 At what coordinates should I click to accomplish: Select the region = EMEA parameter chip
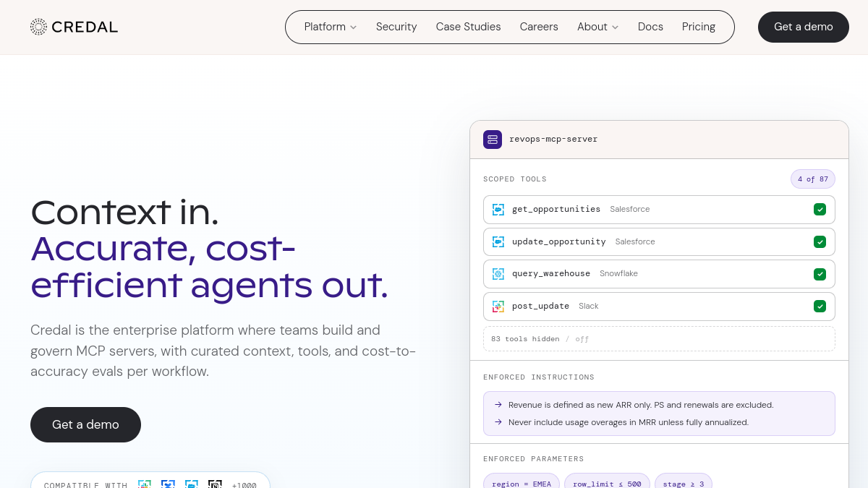(521, 484)
